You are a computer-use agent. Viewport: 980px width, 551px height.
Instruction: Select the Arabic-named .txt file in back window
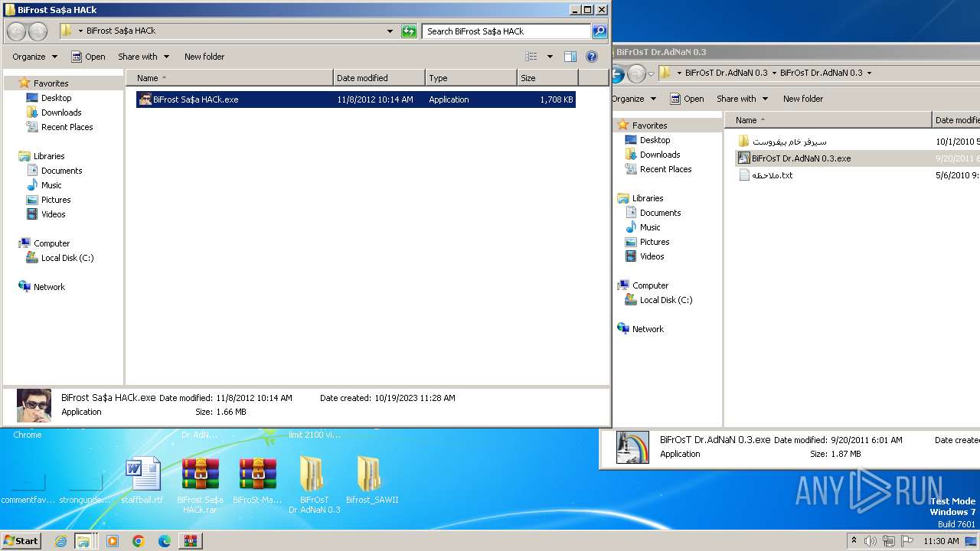click(772, 175)
